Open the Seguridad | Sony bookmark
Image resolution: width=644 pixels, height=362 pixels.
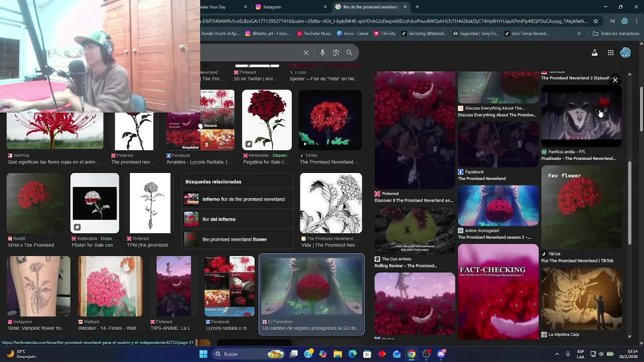pos(475,34)
